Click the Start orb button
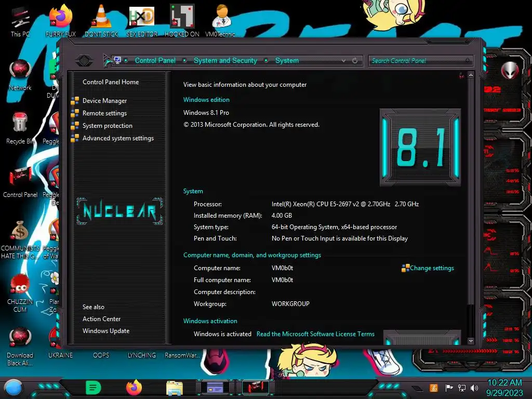532x399 pixels. [x=13, y=388]
